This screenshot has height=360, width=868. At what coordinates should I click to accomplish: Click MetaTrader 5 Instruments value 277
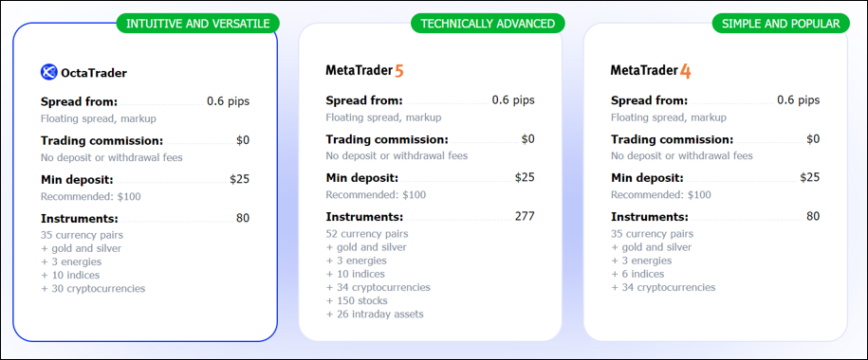coord(525,216)
